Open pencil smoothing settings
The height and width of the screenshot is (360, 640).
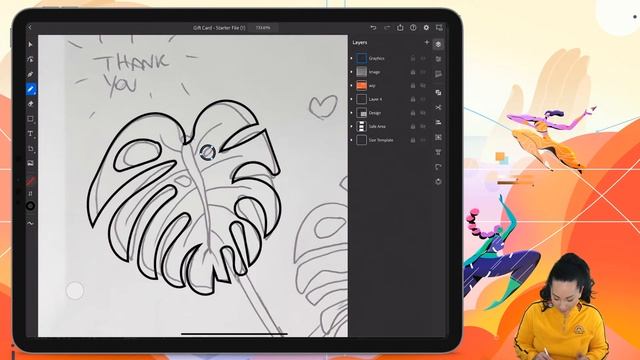[30, 223]
